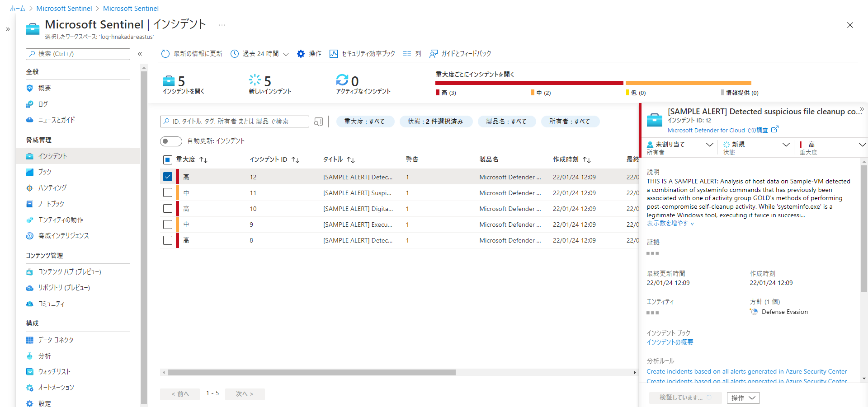Screen dimensions: 868x407
Task: Click the 最新の情報に更新 button
Action: point(192,54)
